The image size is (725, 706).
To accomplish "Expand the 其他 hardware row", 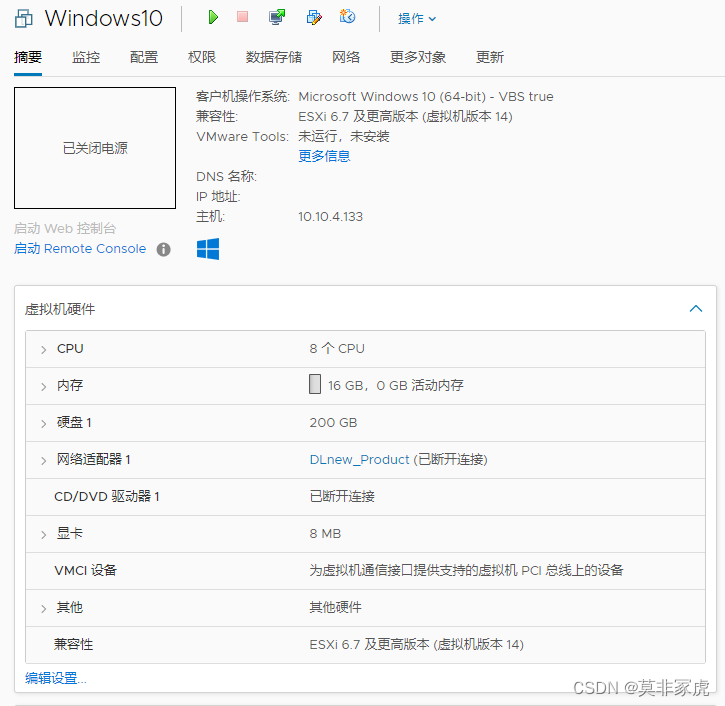I will click(x=43, y=608).
